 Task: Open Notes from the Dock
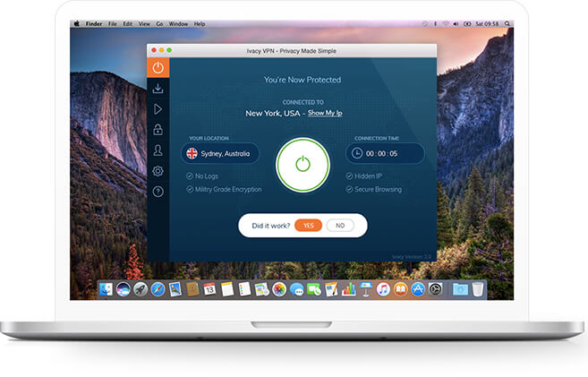(227, 289)
